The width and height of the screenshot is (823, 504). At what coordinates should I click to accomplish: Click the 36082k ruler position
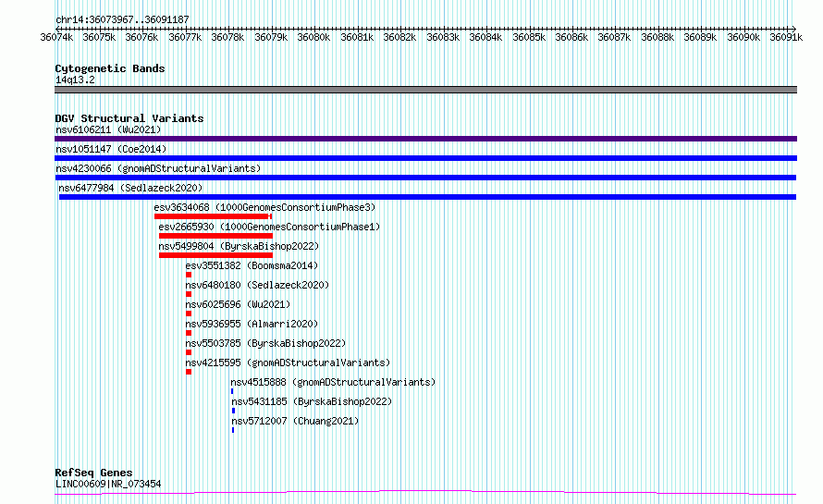[400, 37]
